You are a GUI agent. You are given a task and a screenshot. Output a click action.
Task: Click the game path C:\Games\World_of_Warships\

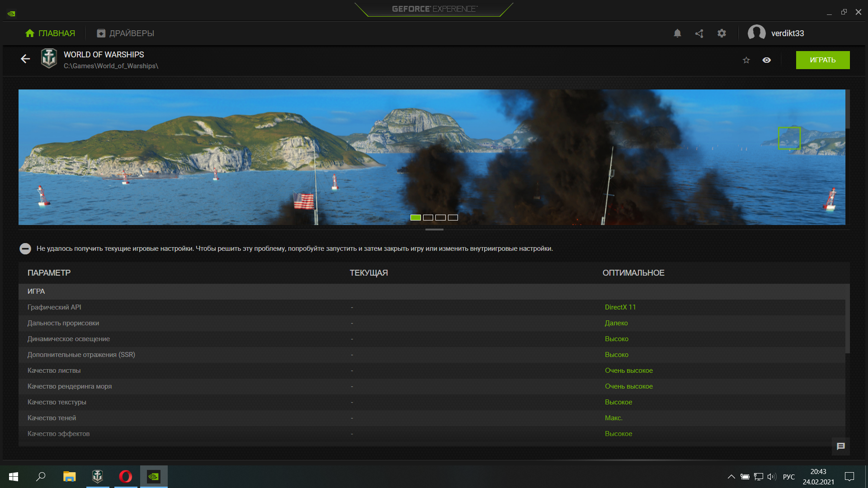click(x=111, y=66)
